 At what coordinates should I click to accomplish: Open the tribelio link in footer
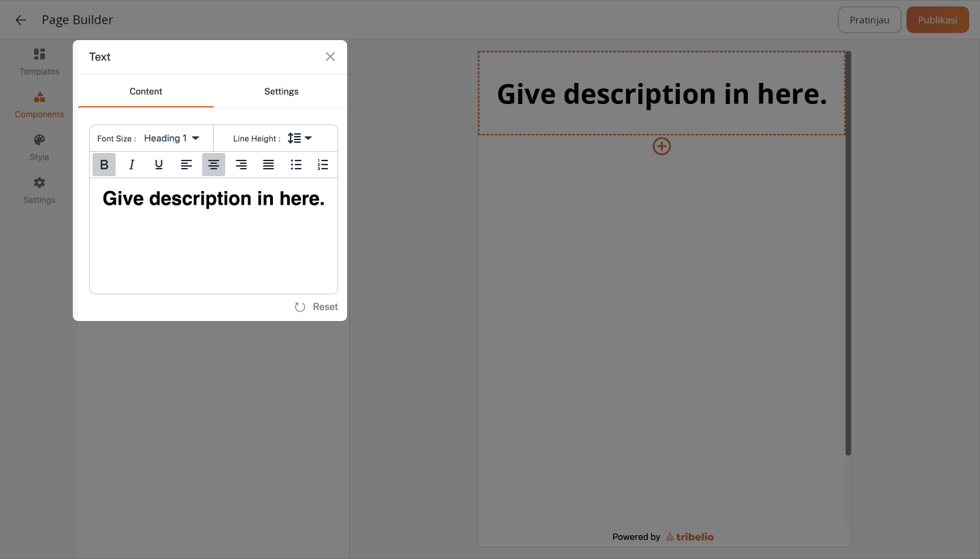[689, 537]
